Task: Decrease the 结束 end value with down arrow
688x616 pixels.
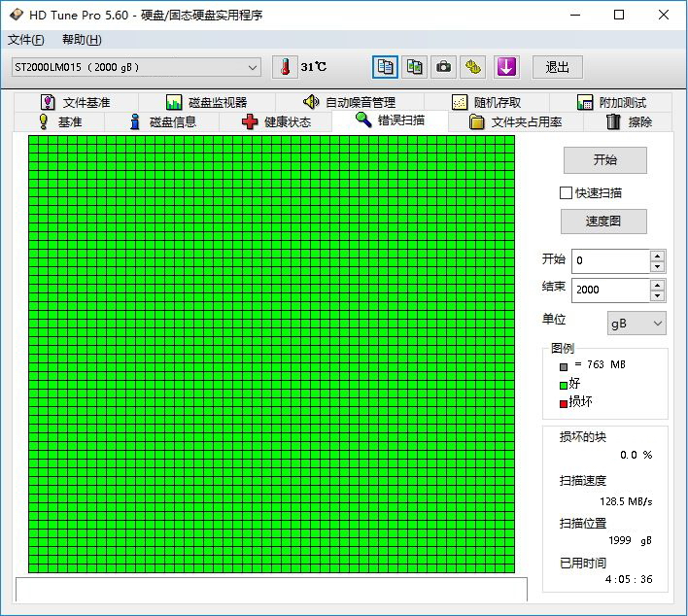Action: pyautogui.click(x=658, y=295)
